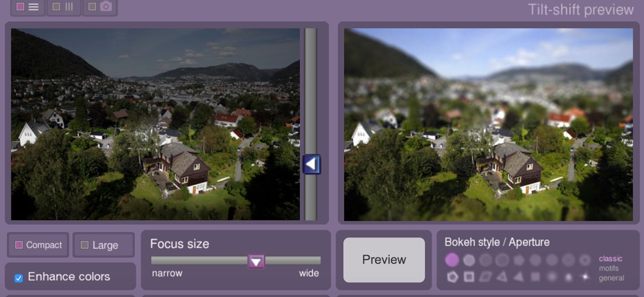Select the Large layout option
Image resolution: width=644 pixels, height=297 pixels.
click(103, 245)
